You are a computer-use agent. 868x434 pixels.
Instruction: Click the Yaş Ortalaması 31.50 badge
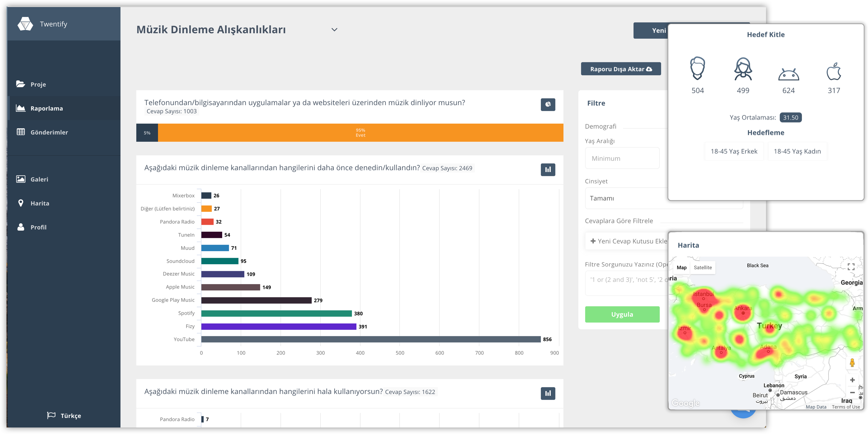click(790, 117)
